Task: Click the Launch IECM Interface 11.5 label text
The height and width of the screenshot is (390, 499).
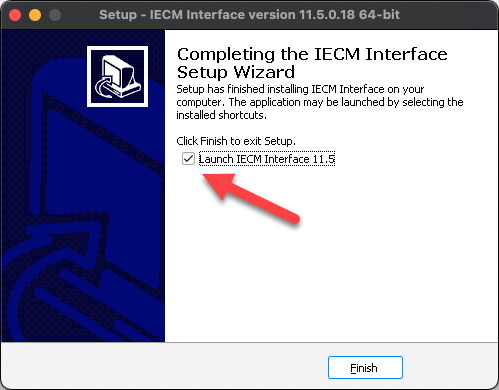Action: [x=267, y=159]
